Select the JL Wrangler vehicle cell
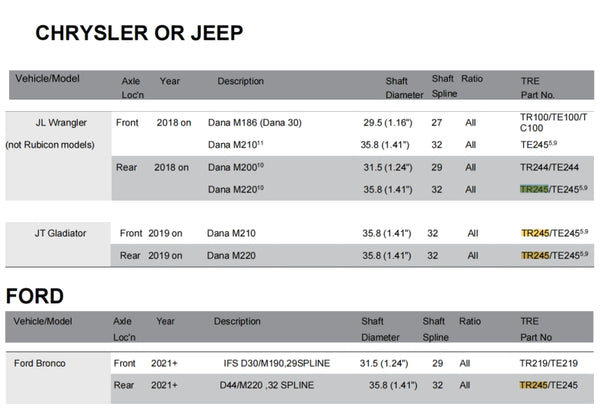The width and height of the screenshot is (600, 413). click(60, 123)
